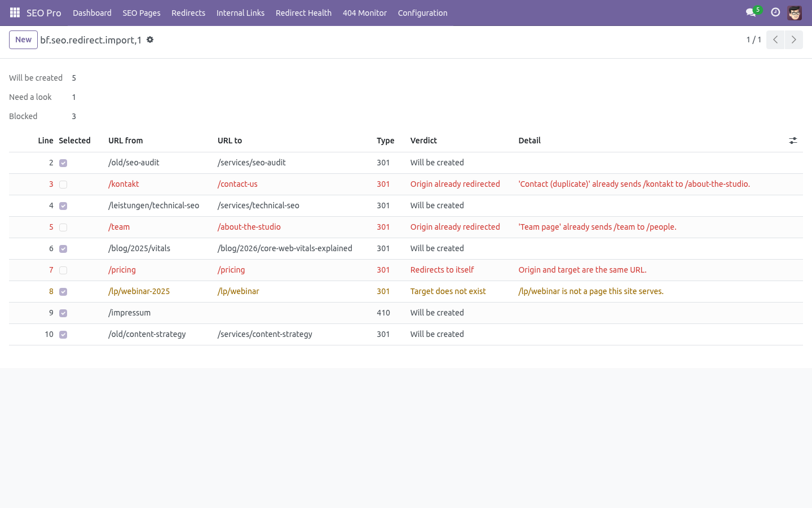Click the /services/content-strategy cell

265,334
